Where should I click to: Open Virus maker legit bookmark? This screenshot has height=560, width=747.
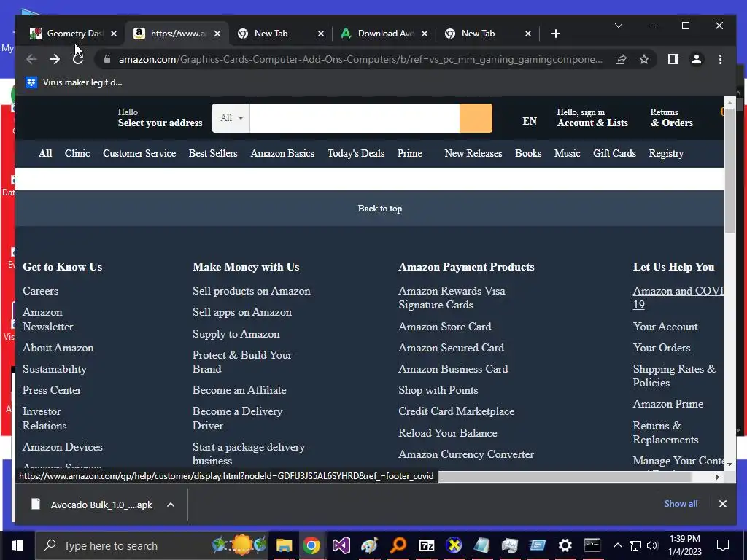point(74,82)
